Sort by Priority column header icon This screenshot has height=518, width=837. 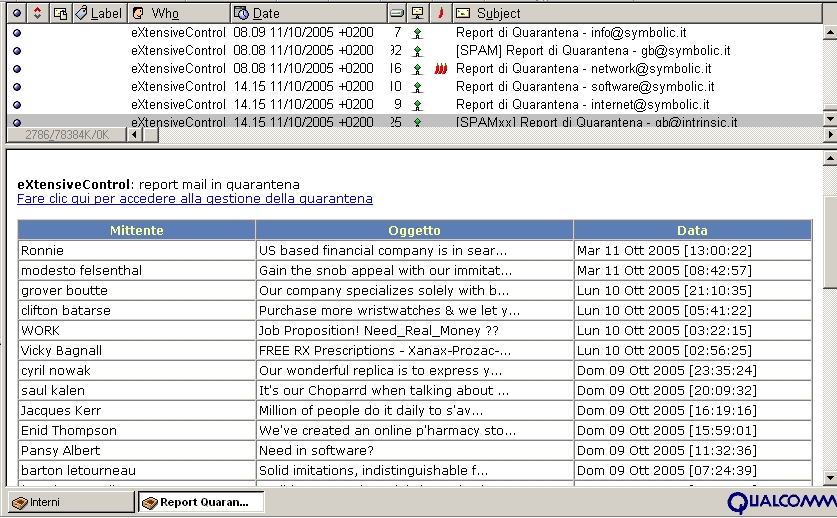point(39,13)
